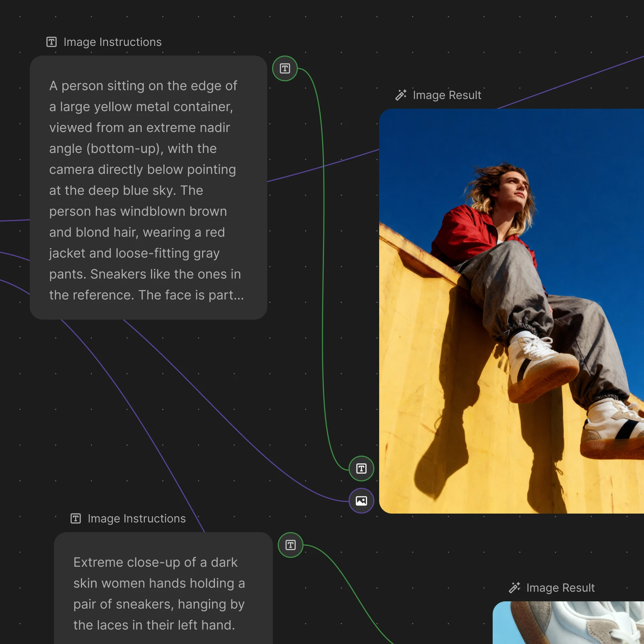The height and width of the screenshot is (644, 644).
Task: Click the T icon beside the top Image Instructions label
Action: coord(51,41)
